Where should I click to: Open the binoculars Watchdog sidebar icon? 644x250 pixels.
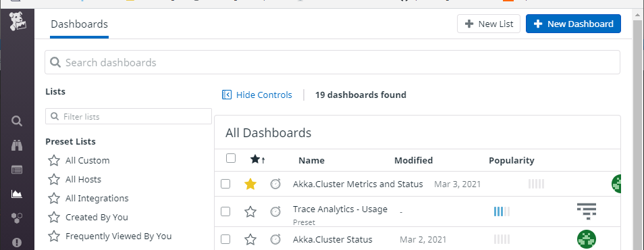[17, 145]
